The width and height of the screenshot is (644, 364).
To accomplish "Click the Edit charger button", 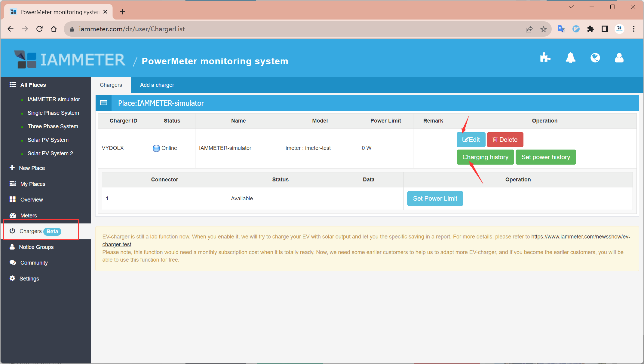I will click(x=471, y=140).
